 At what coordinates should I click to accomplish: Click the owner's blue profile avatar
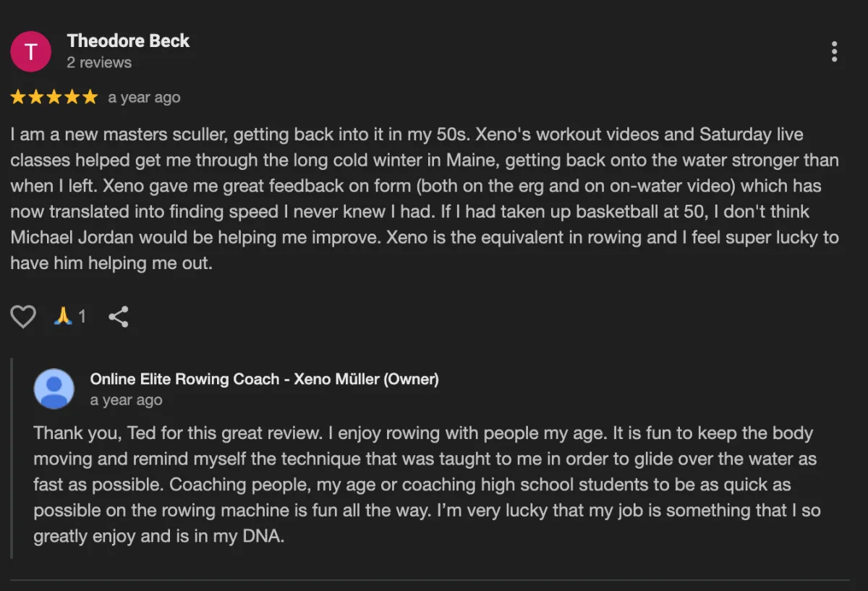pyautogui.click(x=54, y=388)
